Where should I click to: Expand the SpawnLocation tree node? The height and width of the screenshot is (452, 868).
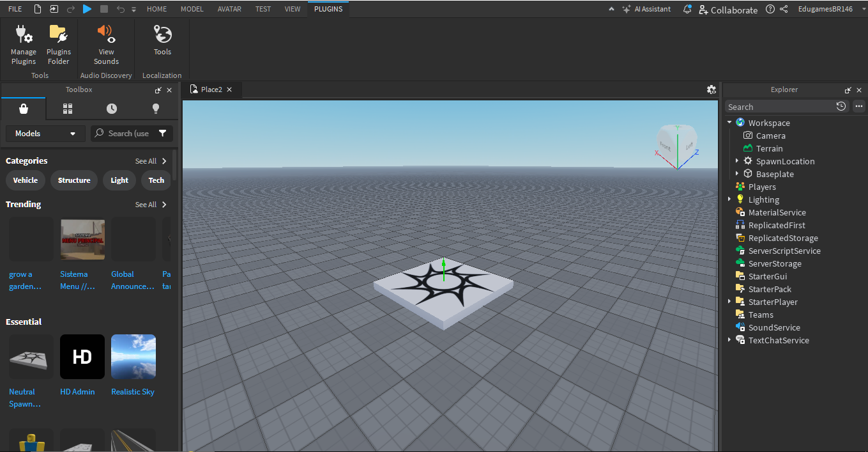point(737,161)
